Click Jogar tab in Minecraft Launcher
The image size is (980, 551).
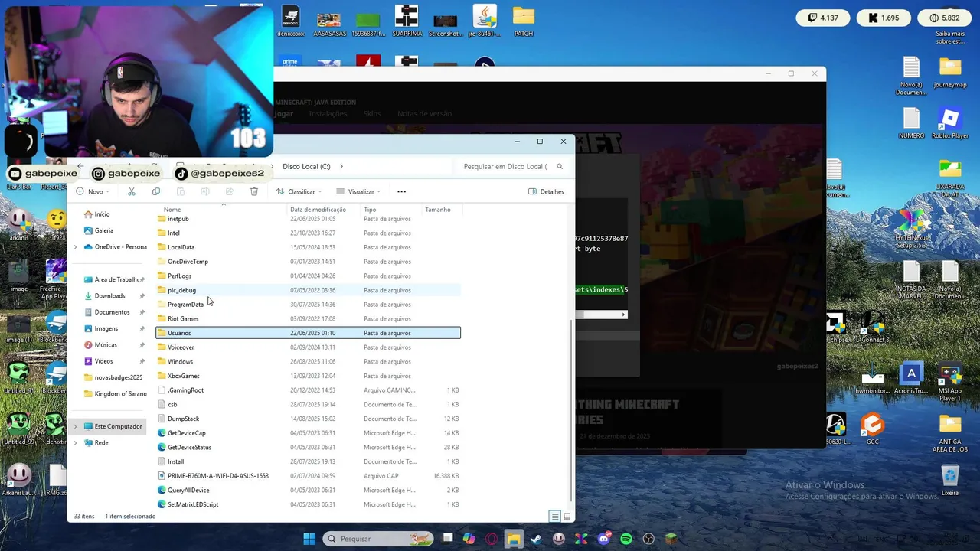point(284,113)
